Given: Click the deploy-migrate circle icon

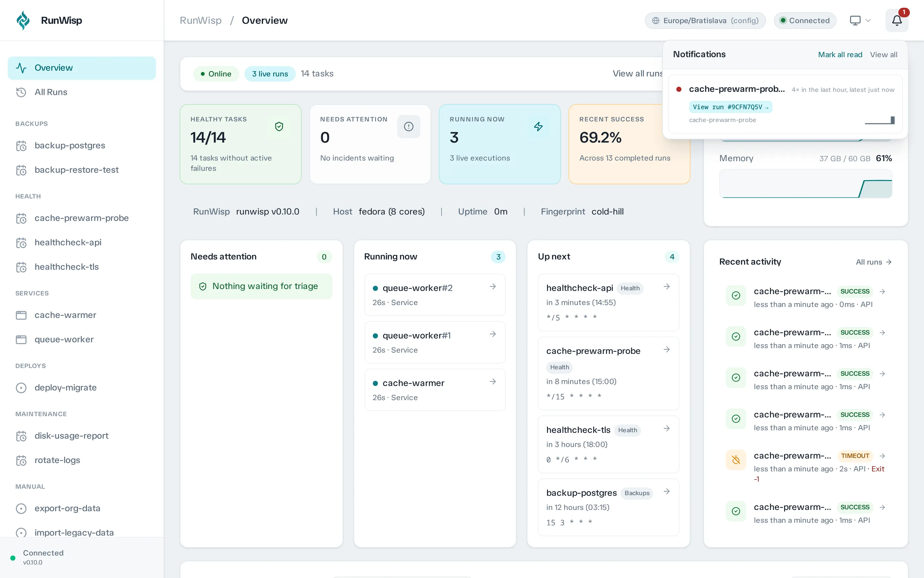Looking at the screenshot, I should 21,388.
